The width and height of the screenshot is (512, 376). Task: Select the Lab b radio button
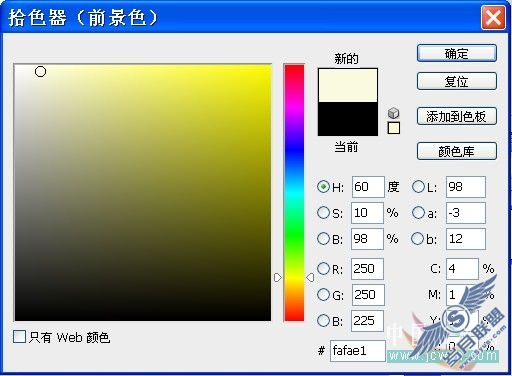tap(418, 238)
